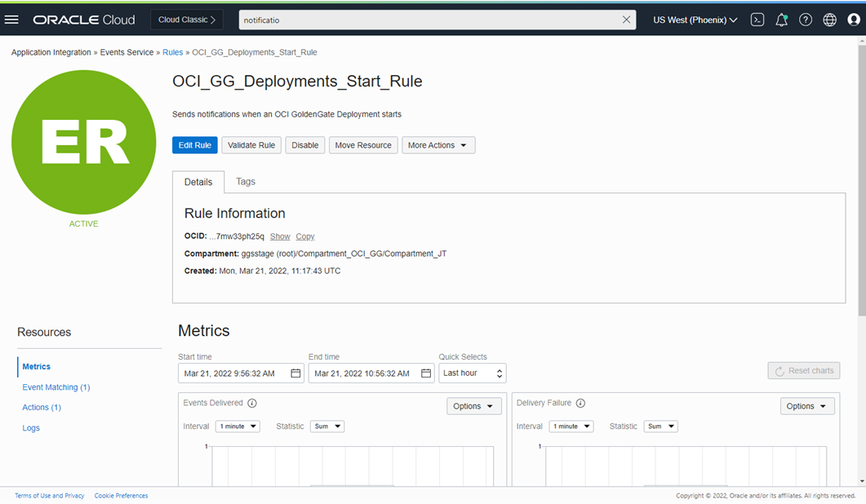Switch to the Tags tab
The height and width of the screenshot is (504, 866).
[x=246, y=182]
